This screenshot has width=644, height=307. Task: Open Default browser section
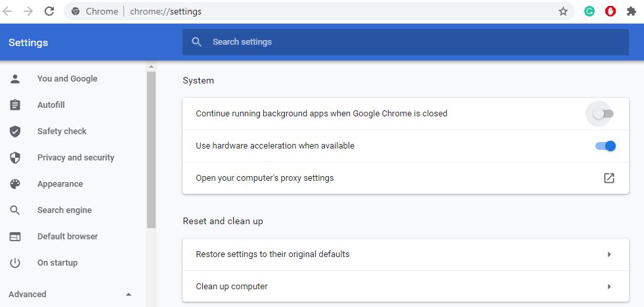coord(68,237)
